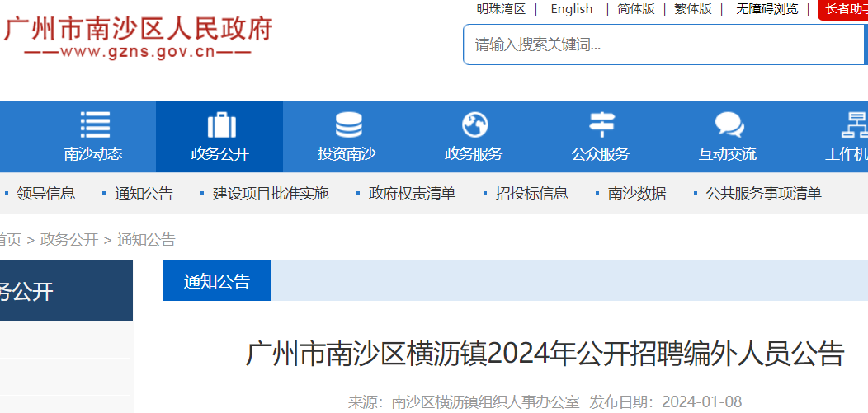Switch to 繁体版 traditional Chinese

coord(693,9)
